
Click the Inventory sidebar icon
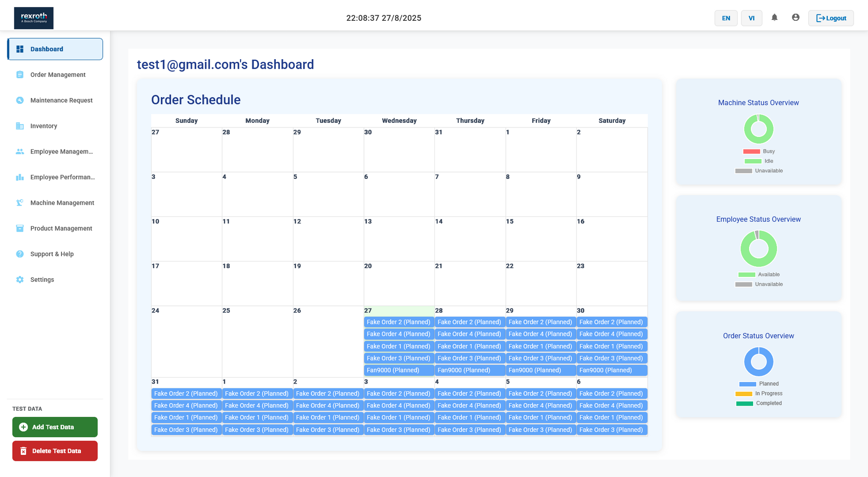point(20,126)
